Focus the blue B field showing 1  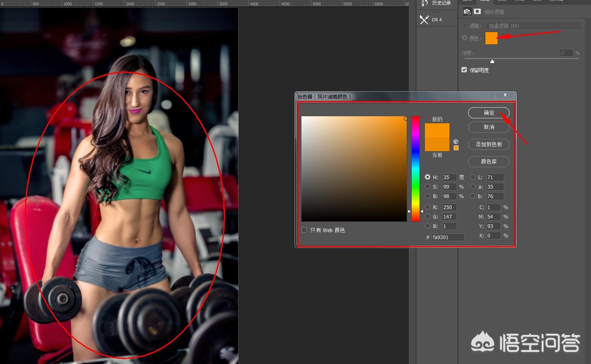pos(449,226)
